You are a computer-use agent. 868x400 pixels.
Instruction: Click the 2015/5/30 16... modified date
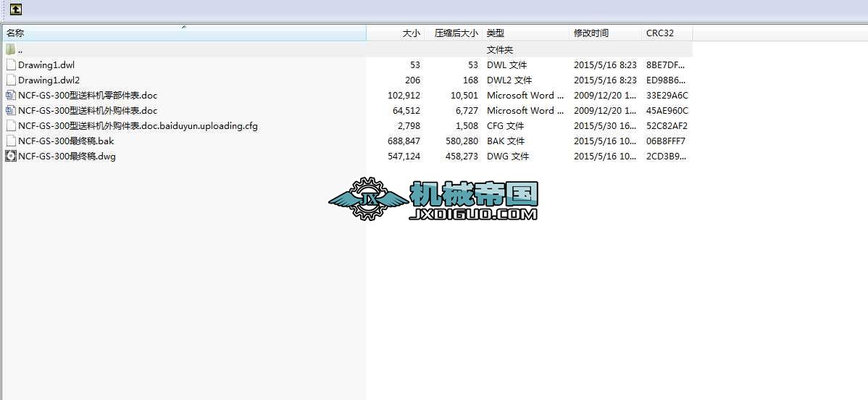coord(605,126)
